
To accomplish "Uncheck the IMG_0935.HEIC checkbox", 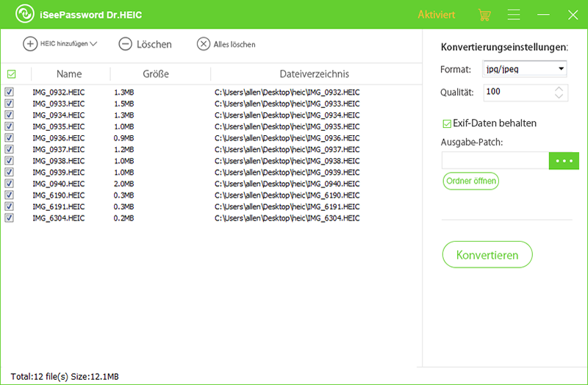I will (9, 126).
